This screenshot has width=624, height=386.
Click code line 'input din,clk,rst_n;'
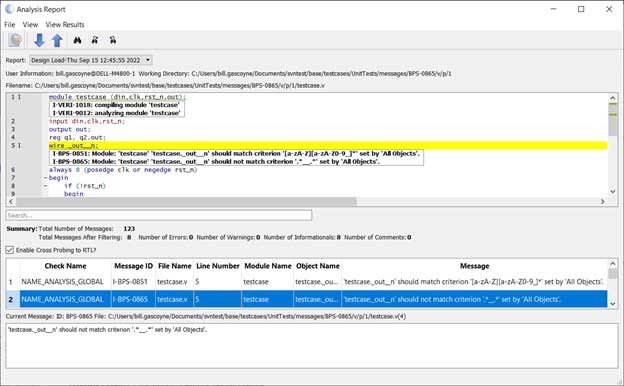87,121
